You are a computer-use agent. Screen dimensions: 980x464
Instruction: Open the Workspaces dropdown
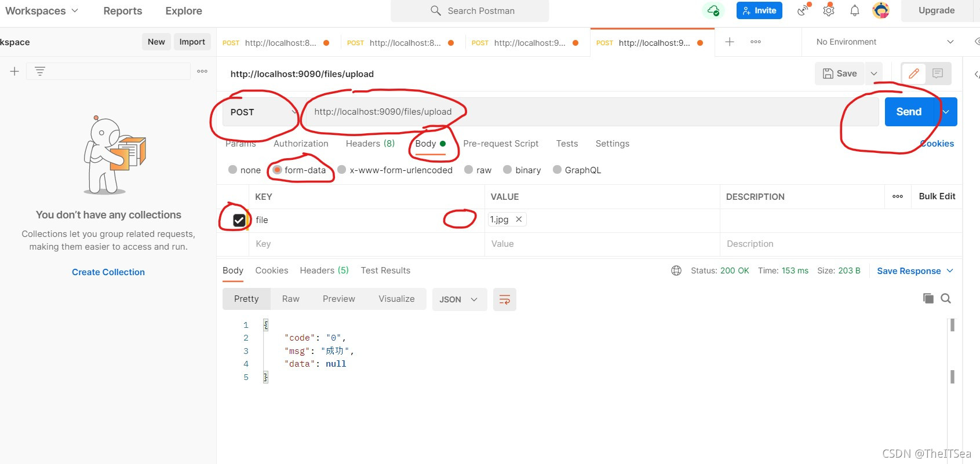[x=41, y=11]
